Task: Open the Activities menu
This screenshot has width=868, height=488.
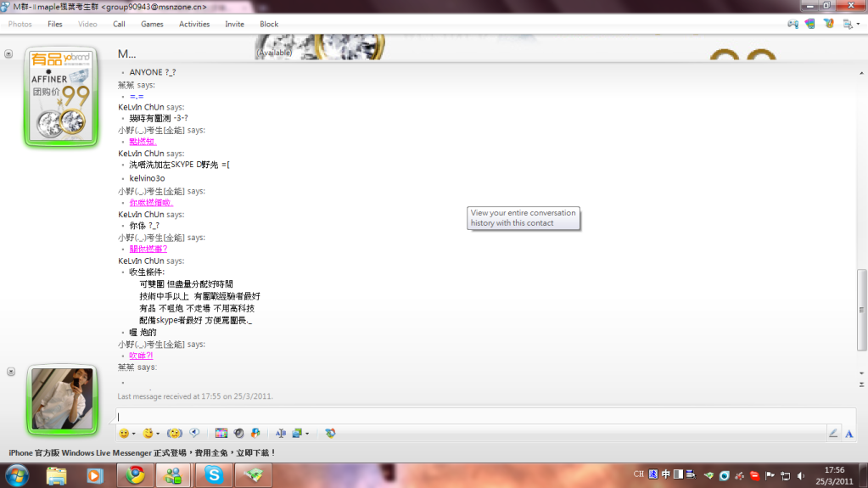Action: point(194,24)
